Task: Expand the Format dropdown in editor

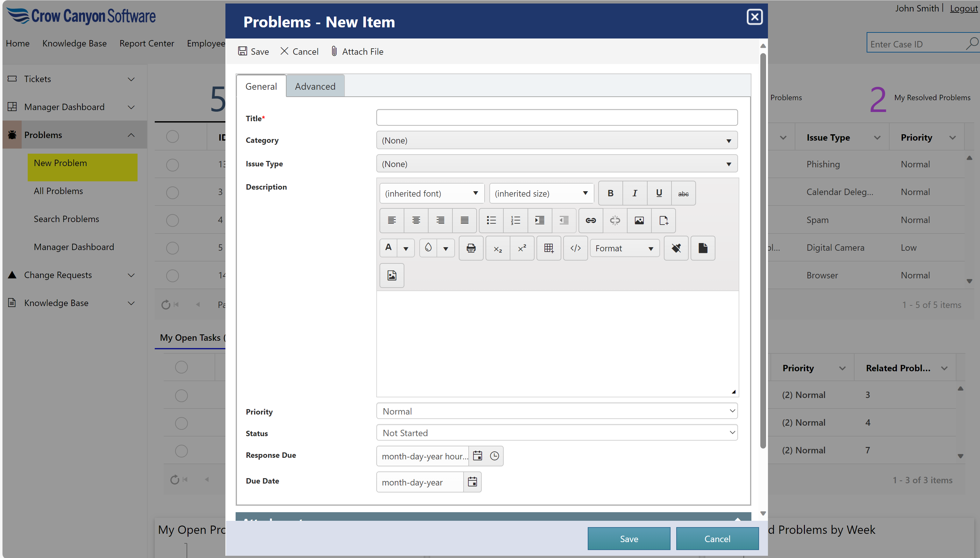Action: pos(624,248)
